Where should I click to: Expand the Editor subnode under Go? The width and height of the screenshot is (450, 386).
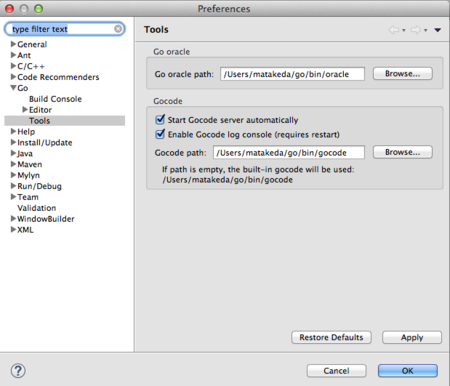(25, 109)
